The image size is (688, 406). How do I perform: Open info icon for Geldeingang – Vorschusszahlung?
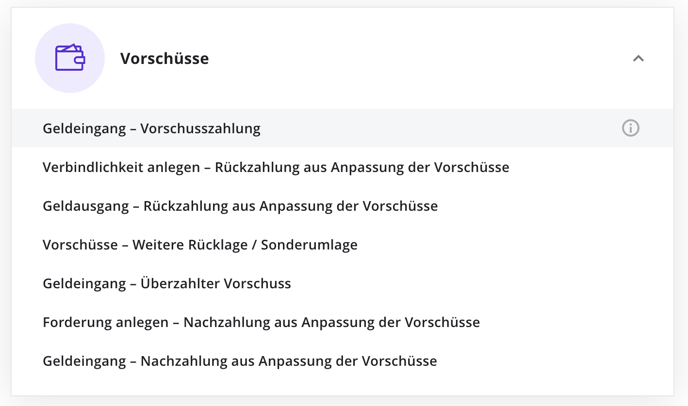click(x=631, y=128)
